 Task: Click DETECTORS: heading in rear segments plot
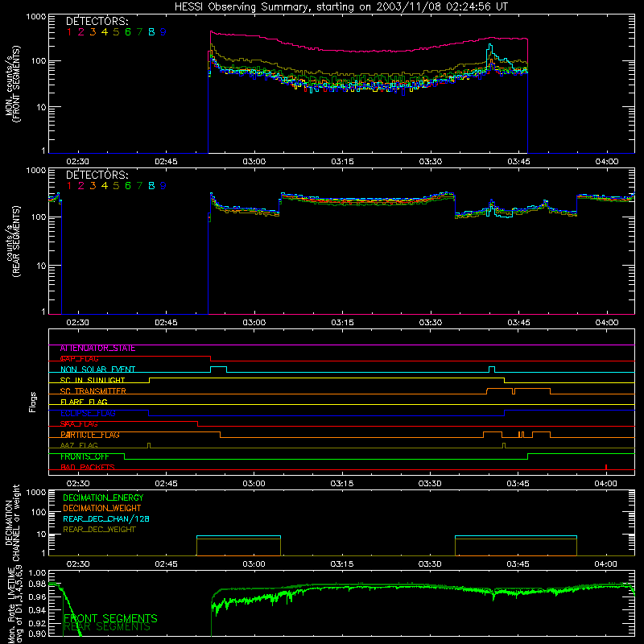coord(97,175)
